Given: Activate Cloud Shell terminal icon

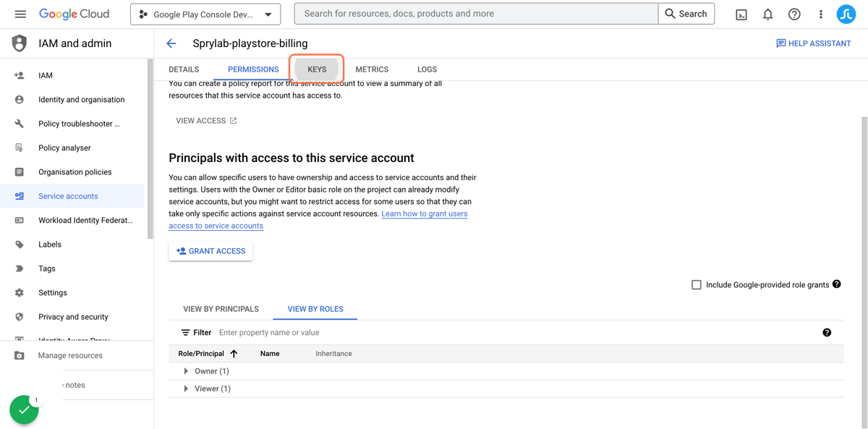Looking at the screenshot, I should (741, 14).
